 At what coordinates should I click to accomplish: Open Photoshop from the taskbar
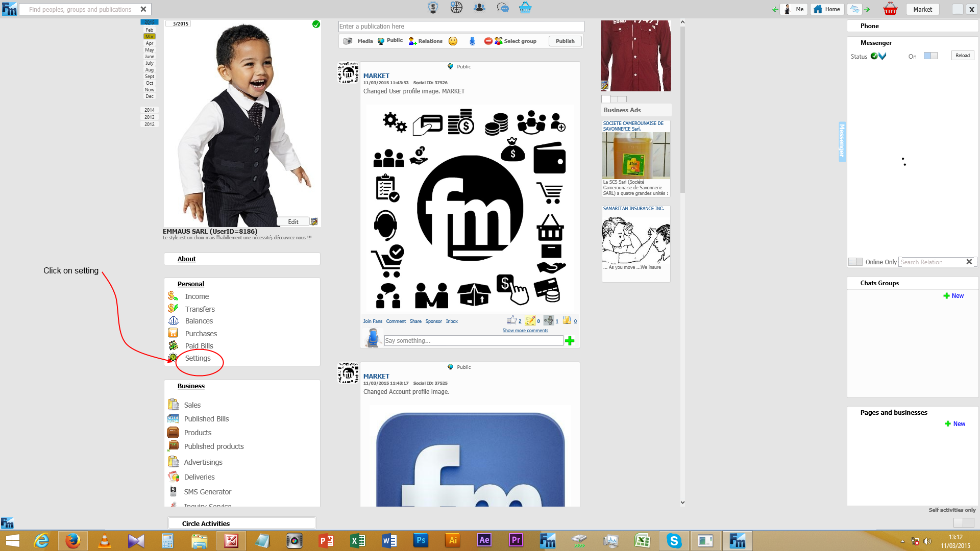(421, 540)
